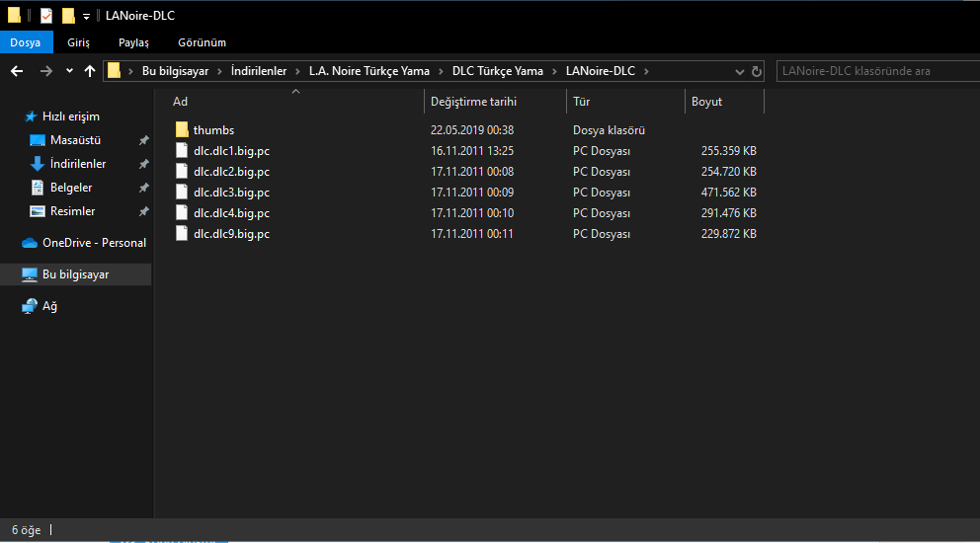
Task: Select the dlc.dlc3.big.pc file icon
Action: coord(182,192)
